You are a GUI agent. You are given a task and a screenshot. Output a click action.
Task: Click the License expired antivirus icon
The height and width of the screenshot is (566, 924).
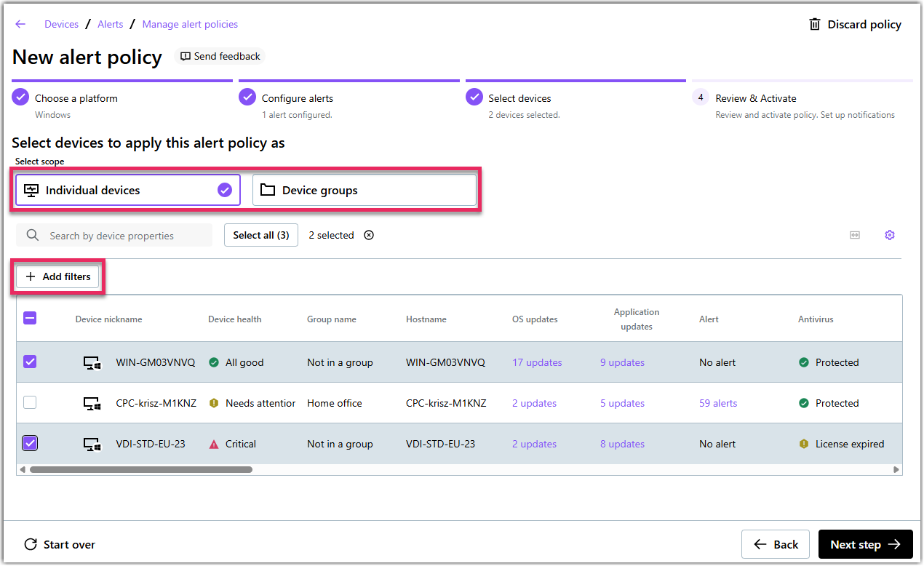click(804, 444)
